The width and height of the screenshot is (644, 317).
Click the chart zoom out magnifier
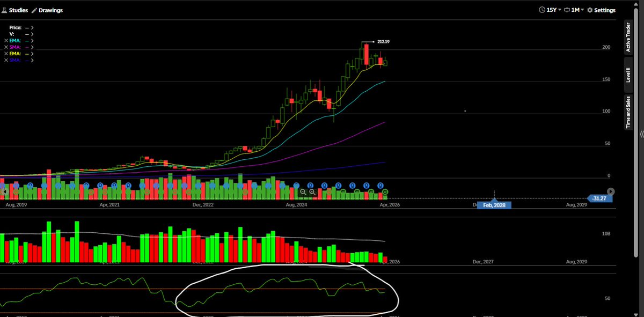coord(303,191)
